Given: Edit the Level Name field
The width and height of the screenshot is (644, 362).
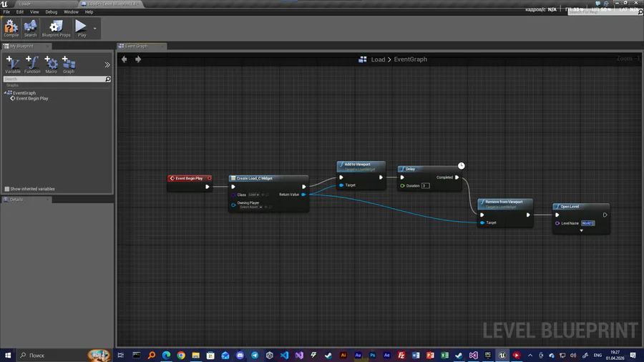Looking at the screenshot, I should [587, 223].
